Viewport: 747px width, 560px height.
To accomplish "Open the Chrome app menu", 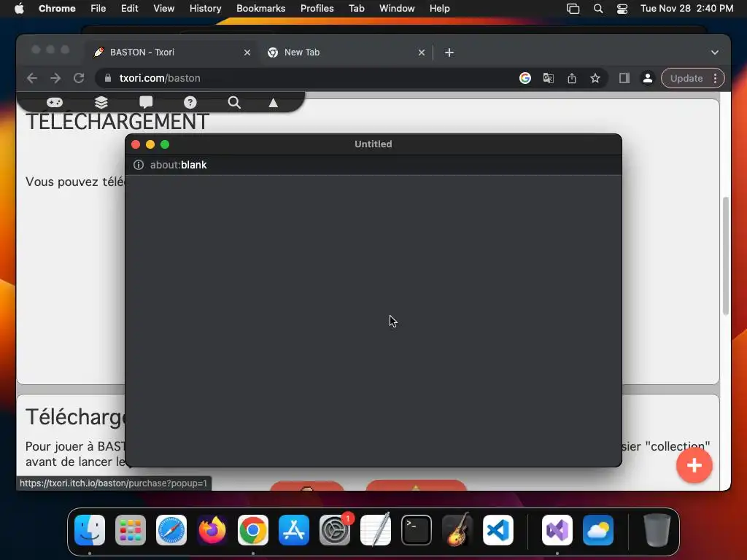I will click(57, 9).
